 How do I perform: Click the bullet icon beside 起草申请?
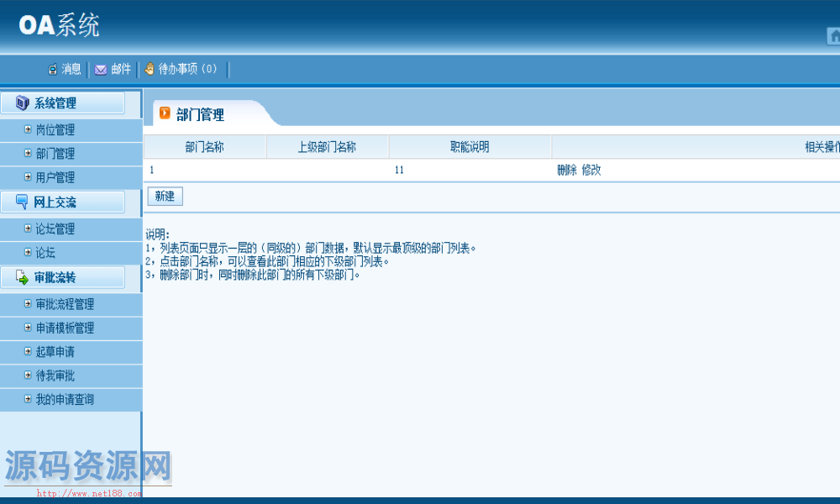28,351
